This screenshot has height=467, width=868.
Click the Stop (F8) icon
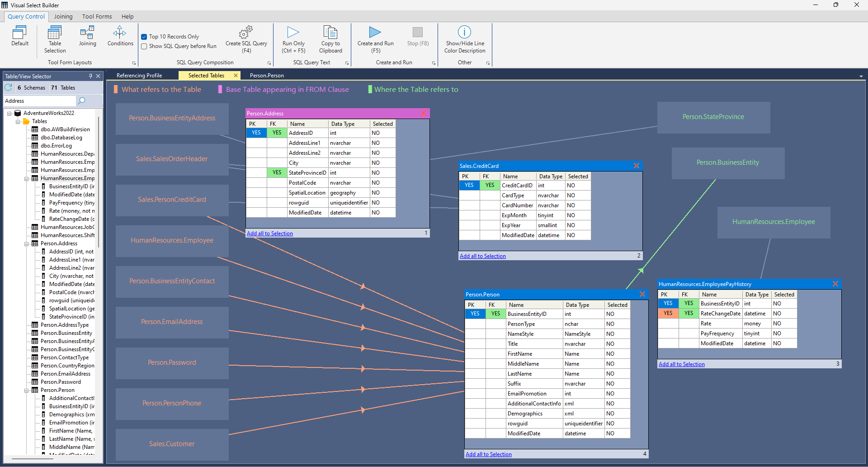click(418, 33)
